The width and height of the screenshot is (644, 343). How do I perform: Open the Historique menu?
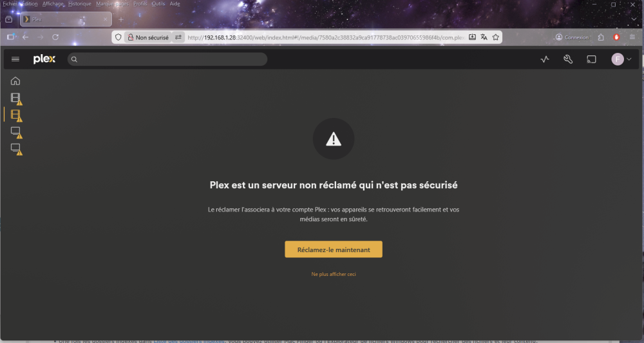pyautogui.click(x=80, y=4)
